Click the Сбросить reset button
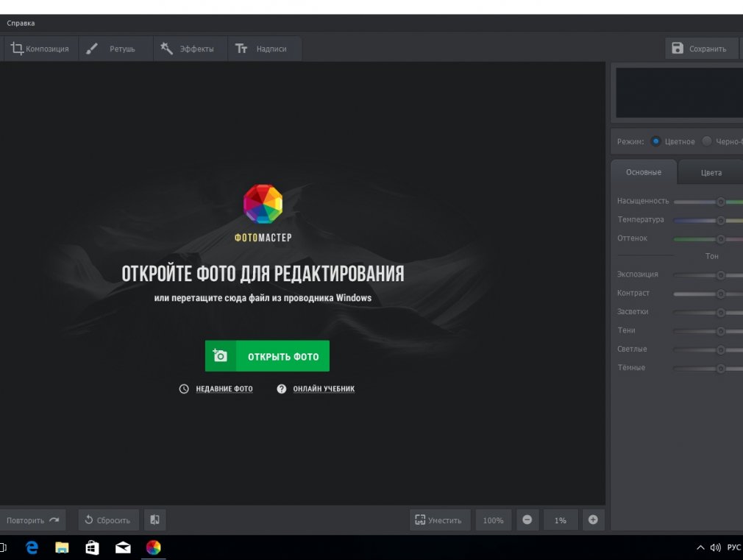 (x=109, y=520)
